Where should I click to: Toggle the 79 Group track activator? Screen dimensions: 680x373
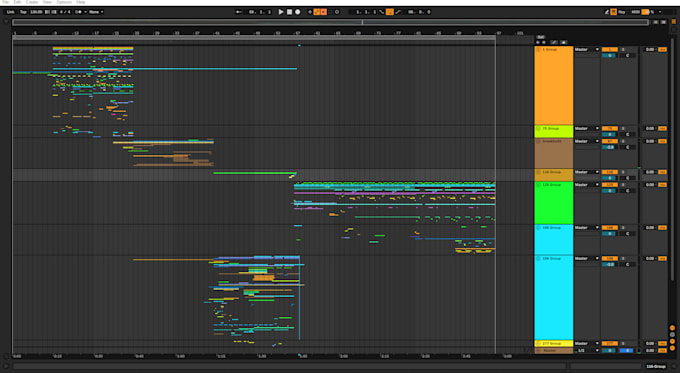pos(609,128)
